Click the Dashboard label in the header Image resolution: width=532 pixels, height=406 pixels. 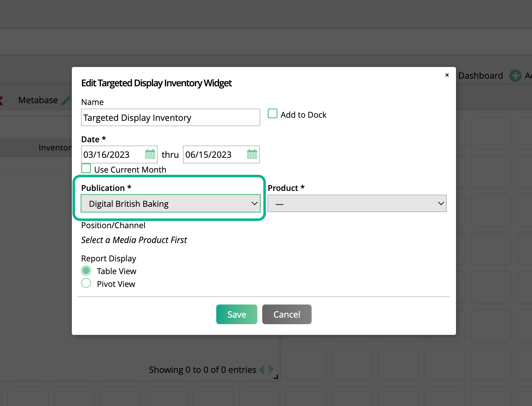point(480,76)
